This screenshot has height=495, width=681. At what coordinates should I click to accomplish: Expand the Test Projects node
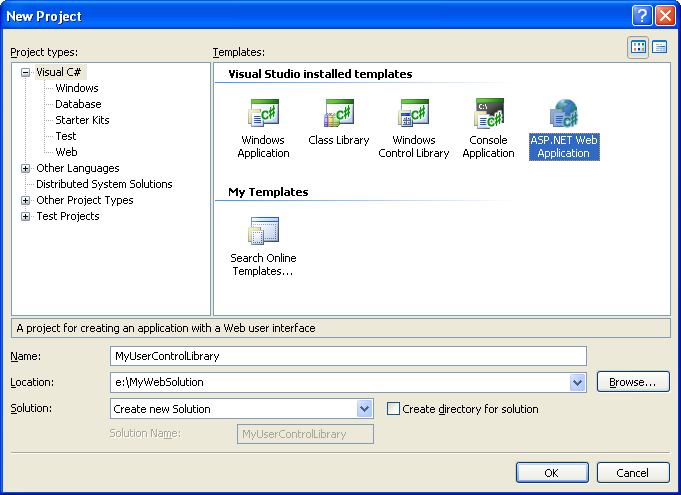[26, 216]
